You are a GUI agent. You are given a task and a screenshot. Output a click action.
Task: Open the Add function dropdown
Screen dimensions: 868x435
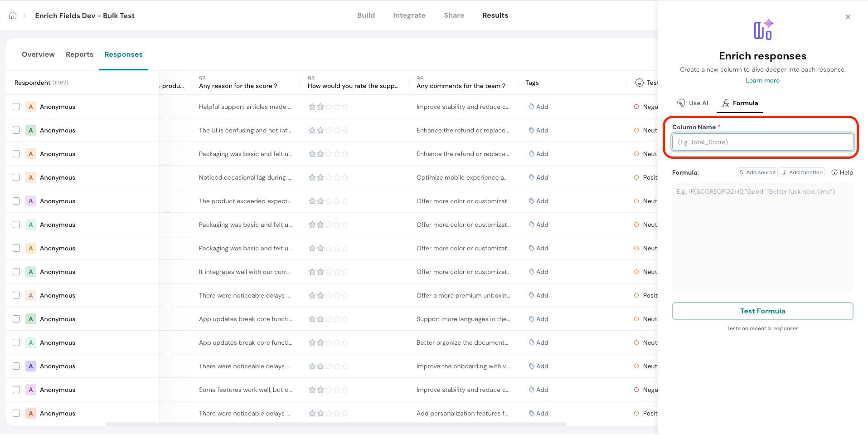pyautogui.click(x=802, y=172)
